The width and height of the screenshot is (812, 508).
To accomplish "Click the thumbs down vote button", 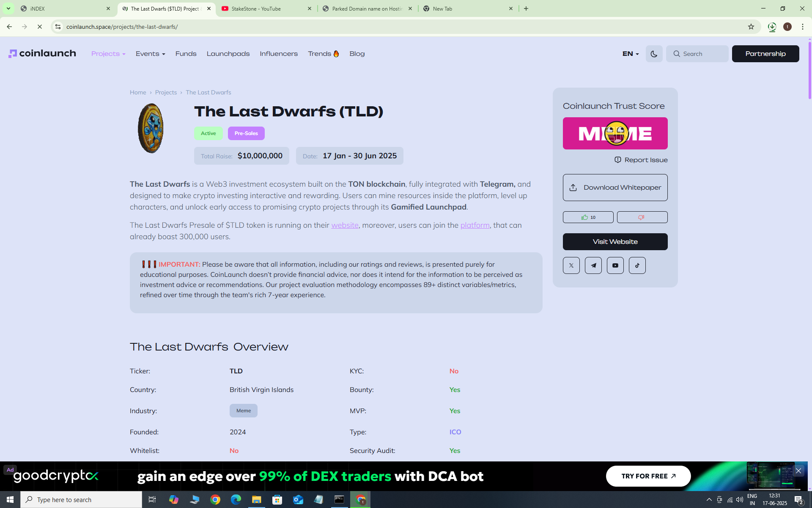I will pos(642,217).
